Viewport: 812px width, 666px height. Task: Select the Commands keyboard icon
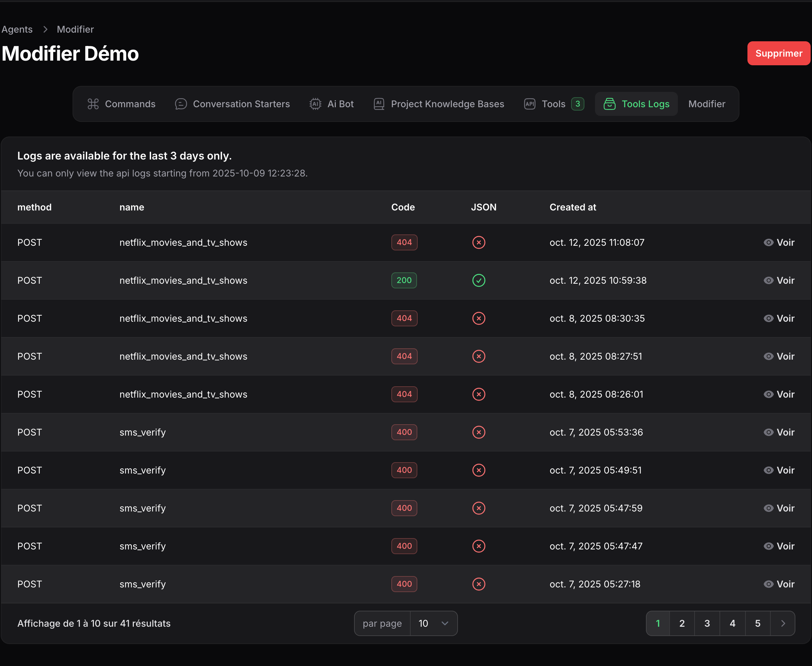point(93,104)
